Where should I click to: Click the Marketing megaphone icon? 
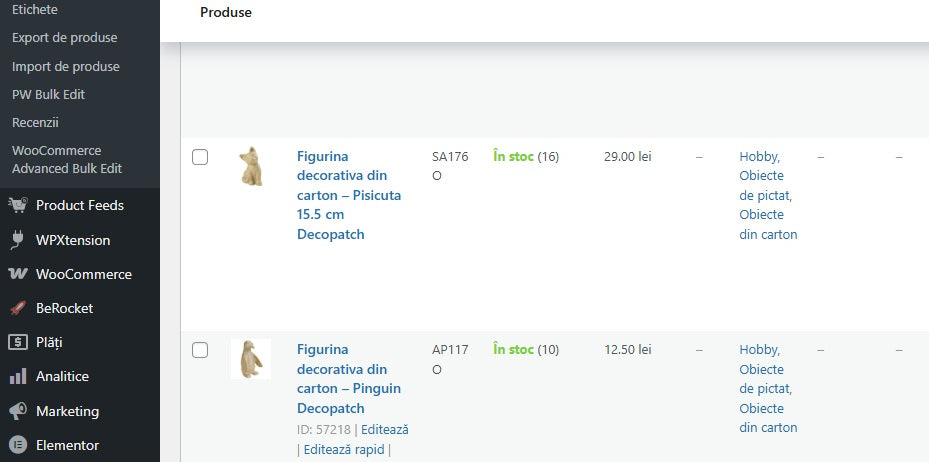pos(17,411)
